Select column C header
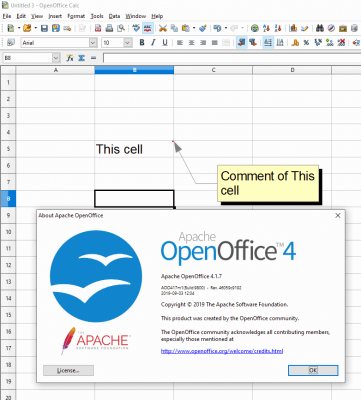This screenshot has width=361, height=400. (213, 70)
